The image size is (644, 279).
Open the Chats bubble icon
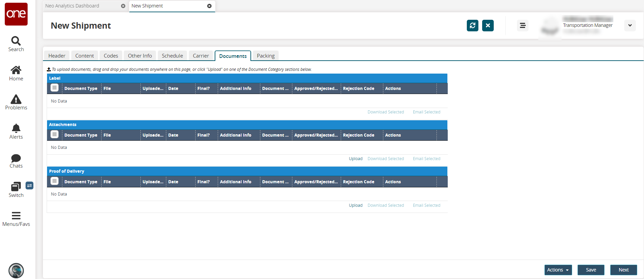click(16, 158)
